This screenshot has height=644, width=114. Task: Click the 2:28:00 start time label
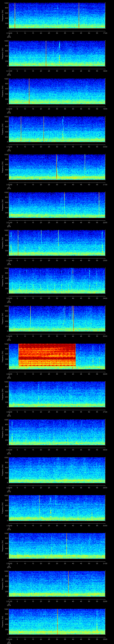pyautogui.click(x=9, y=488)
